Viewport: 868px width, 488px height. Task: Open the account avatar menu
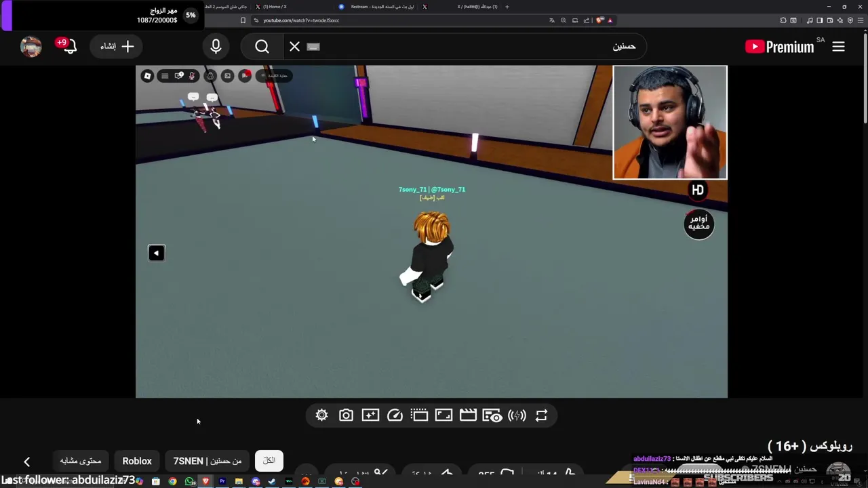tap(31, 46)
